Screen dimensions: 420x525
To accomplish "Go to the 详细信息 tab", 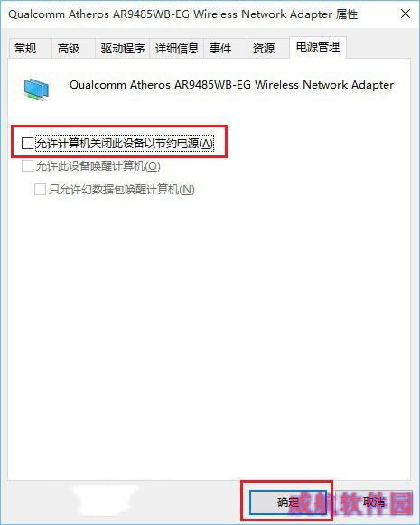I will 177,49.
